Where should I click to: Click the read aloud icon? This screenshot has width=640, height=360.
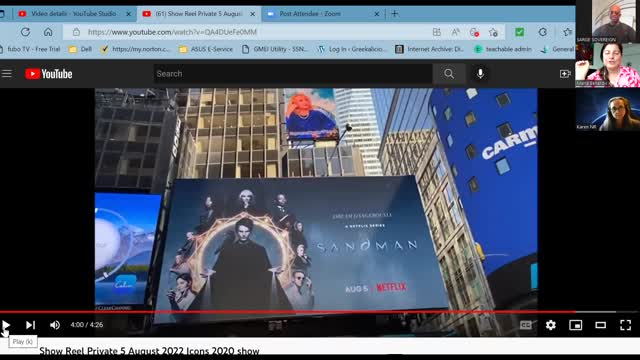point(456,32)
